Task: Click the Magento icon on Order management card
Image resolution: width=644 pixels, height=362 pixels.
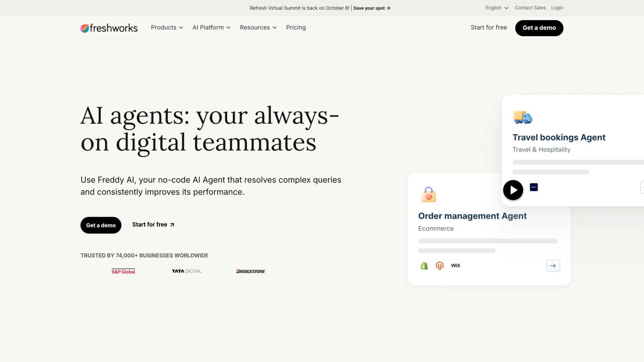Action: click(440, 265)
